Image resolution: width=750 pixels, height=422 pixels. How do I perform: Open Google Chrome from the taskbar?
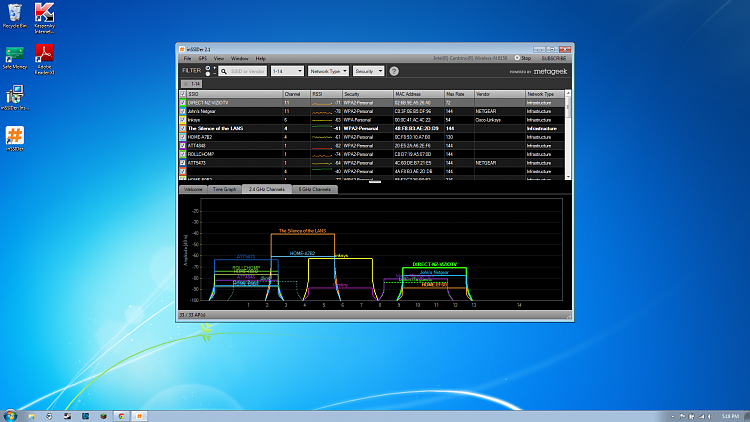point(121,416)
